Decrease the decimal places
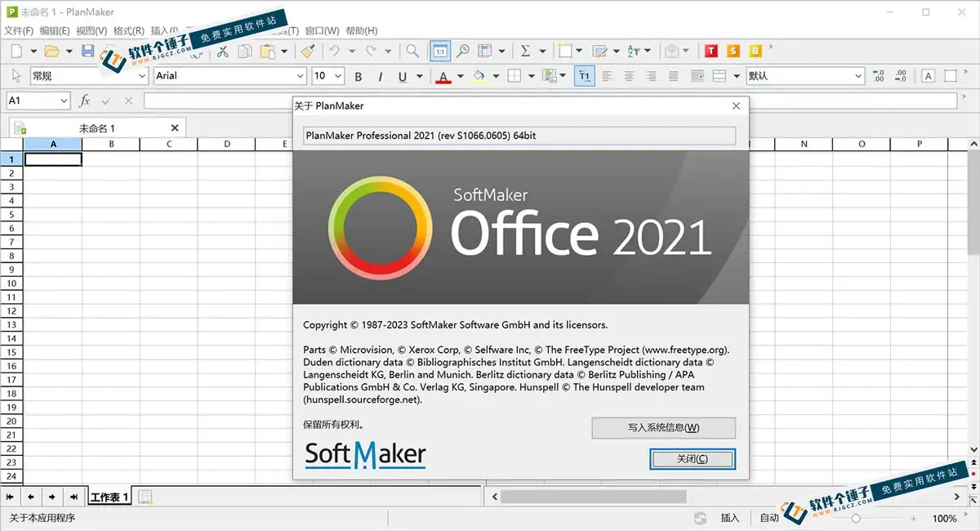 pyautogui.click(x=901, y=76)
